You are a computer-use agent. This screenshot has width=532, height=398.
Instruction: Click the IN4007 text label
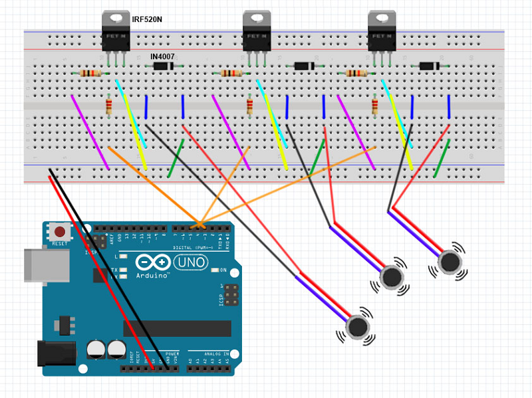point(164,56)
